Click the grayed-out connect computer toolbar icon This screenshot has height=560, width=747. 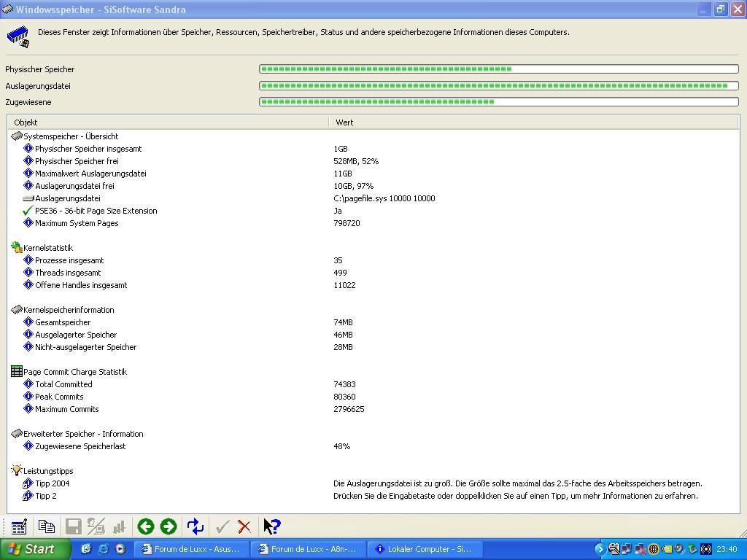[x=96, y=526]
